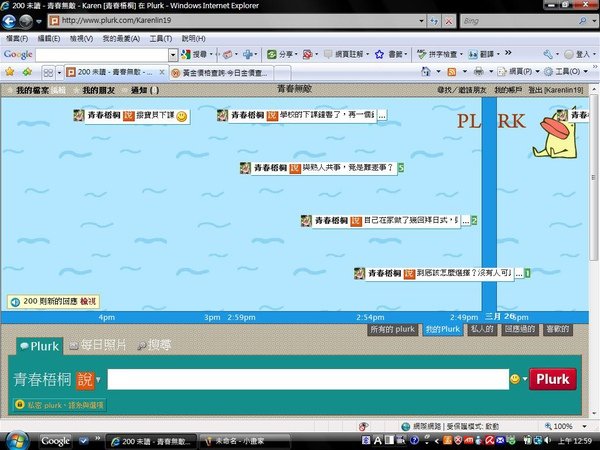Image resolution: width=600 pixels, height=450 pixels.
Task: Open the Quick Tabs dropdown arrow
Action: pyautogui.click(x=59, y=72)
